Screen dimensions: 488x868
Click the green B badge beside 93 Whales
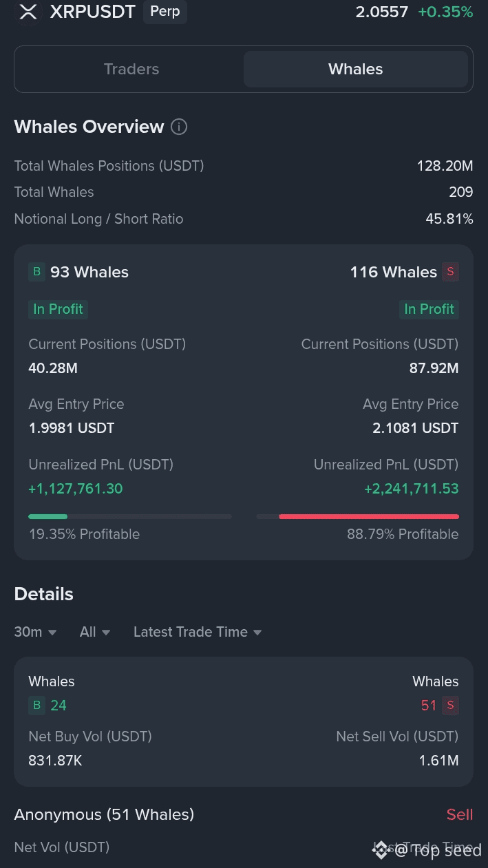coord(36,272)
